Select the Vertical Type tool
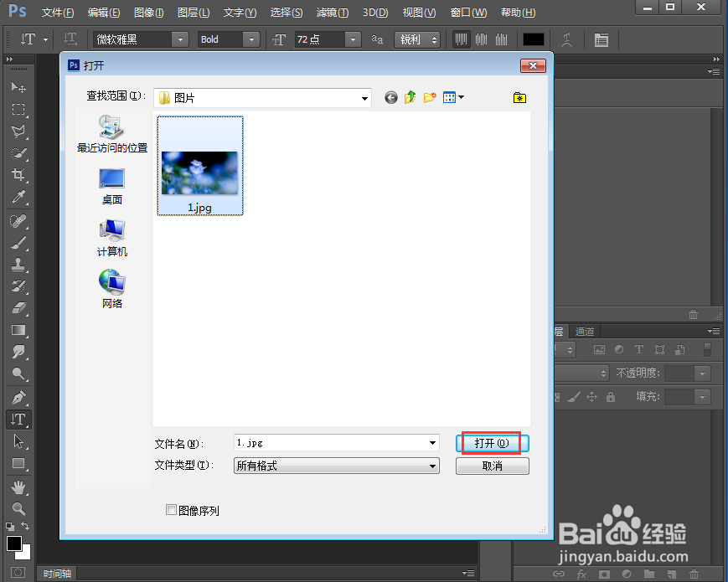The height and width of the screenshot is (582, 728). pyautogui.click(x=18, y=420)
